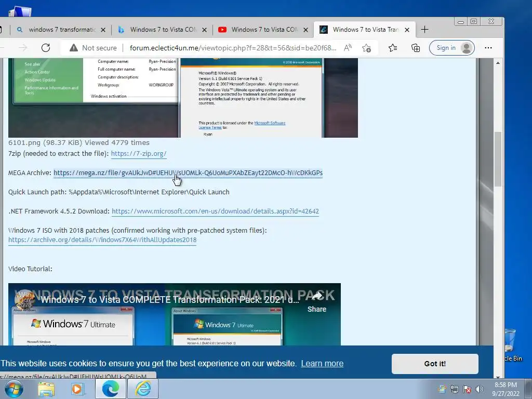The image size is (532, 399).
Task: Open a new tab with plus button
Action: 424,30
